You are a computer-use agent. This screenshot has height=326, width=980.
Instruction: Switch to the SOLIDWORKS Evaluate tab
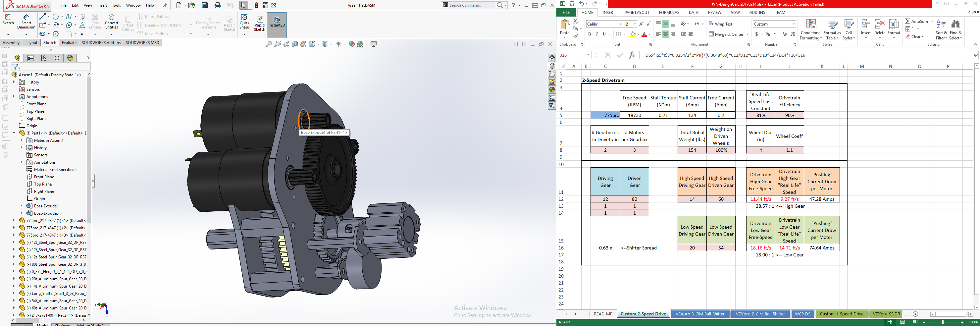pyautogui.click(x=69, y=43)
